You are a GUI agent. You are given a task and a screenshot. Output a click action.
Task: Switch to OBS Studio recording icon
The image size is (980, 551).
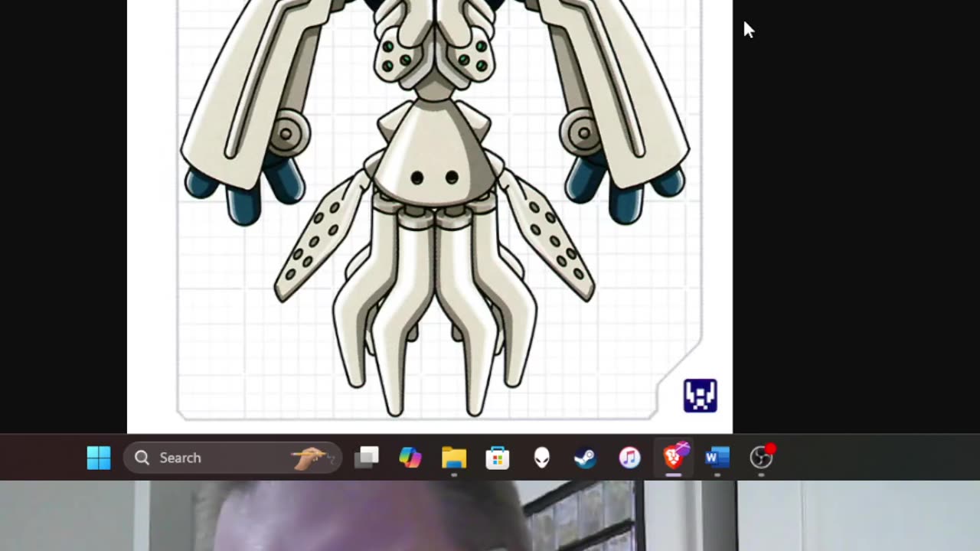click(x=762, y=457)
